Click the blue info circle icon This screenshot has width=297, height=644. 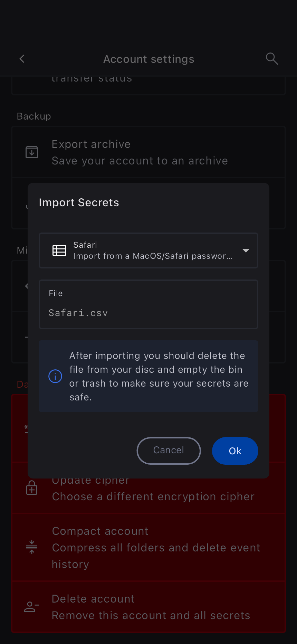(x=55, y=376)
